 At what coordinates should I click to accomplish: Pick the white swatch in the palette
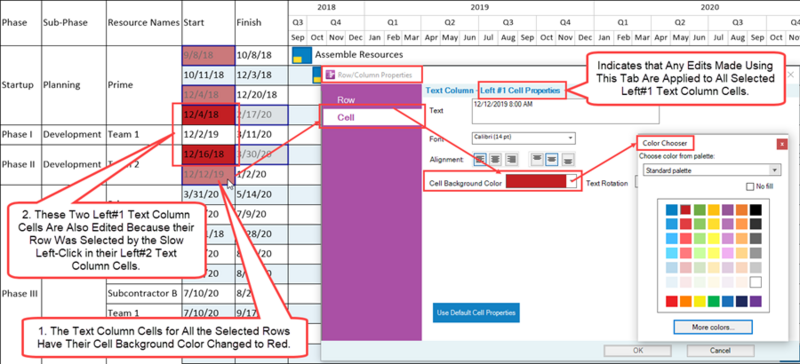pyautogui.click(x=756, y=282)
